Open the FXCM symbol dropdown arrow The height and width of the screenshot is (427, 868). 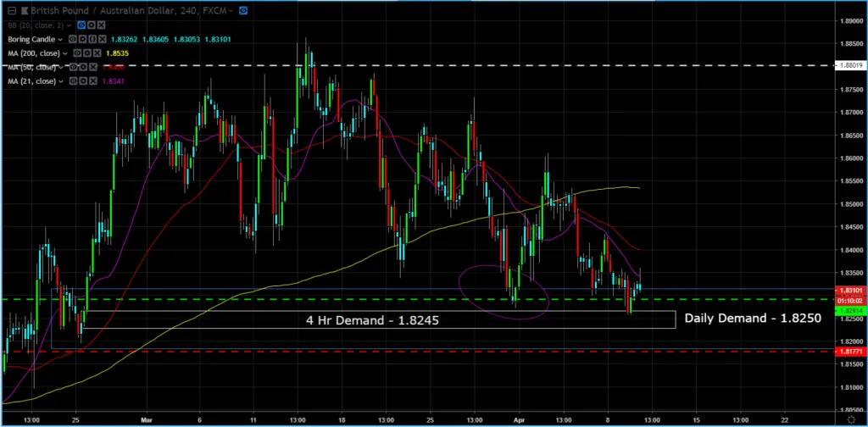[x=231, y=13]
